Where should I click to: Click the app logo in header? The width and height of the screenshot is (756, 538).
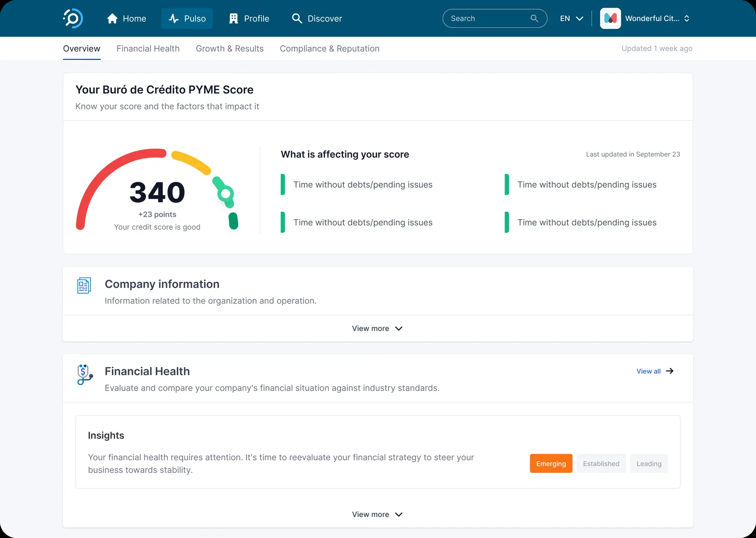[x=73, y=18]
